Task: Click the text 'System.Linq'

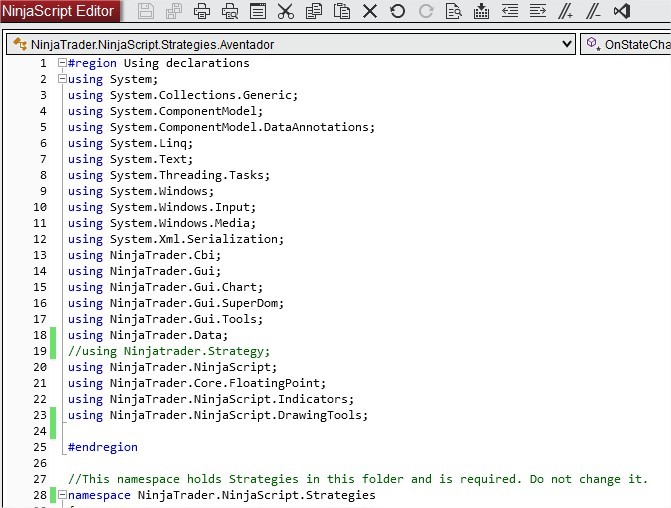Action: pyautogui.click(x=148, y=143)
